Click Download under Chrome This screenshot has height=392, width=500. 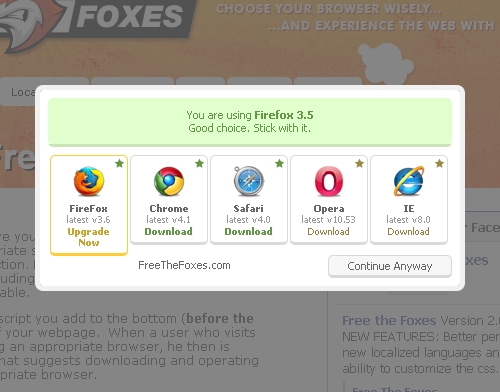pyautogui.click(x=169, y=231)
